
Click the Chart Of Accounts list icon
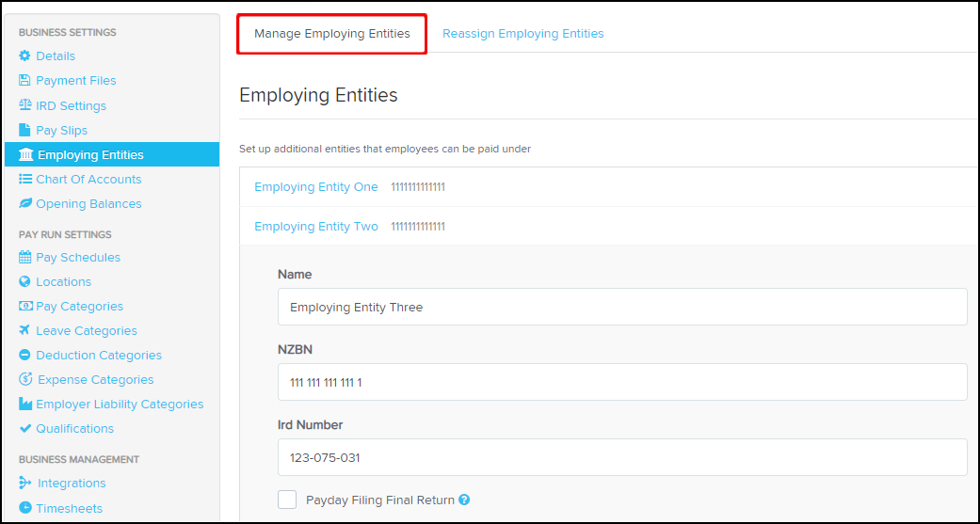click(x=25, y=180)
